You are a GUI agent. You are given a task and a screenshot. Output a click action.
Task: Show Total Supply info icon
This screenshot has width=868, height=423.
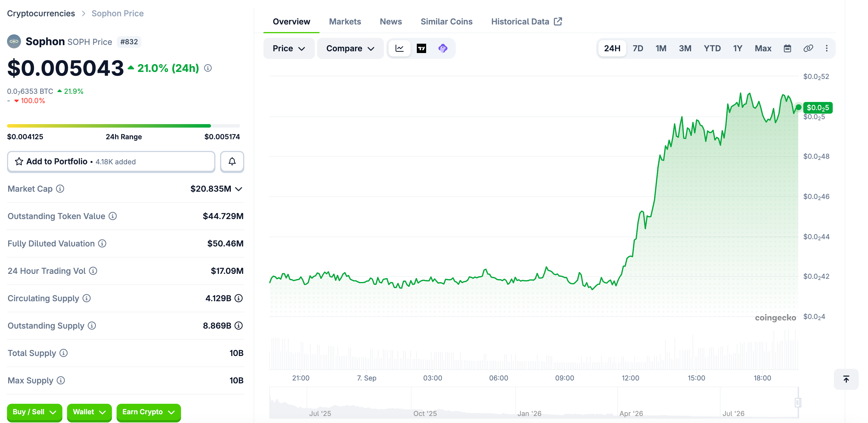click(x=63, y=353)
